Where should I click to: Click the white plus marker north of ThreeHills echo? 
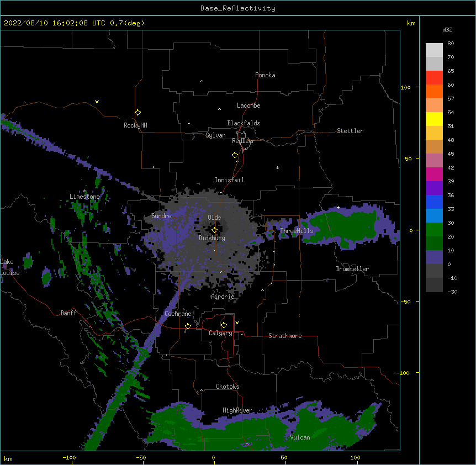pos(338,207)
